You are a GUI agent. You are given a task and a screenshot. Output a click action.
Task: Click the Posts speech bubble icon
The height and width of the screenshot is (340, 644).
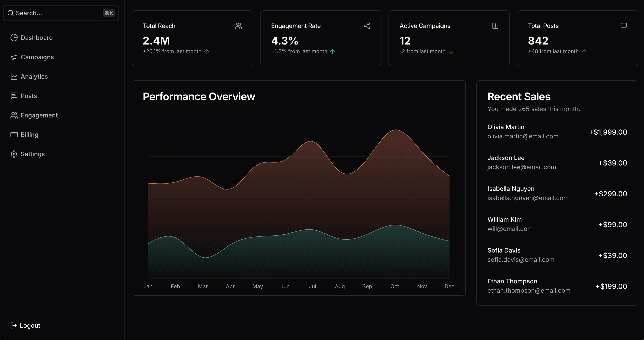point(14,96)
